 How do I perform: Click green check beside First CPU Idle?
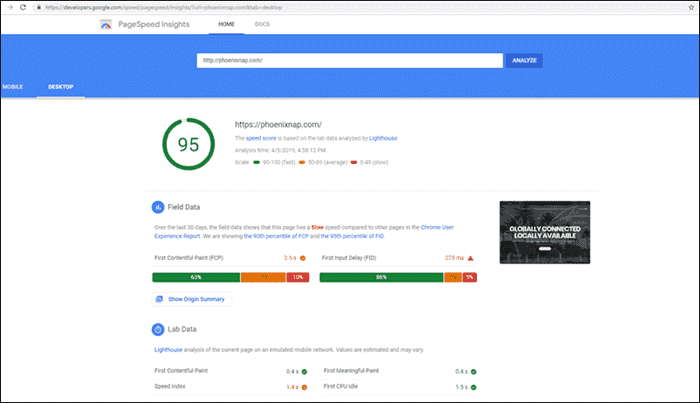tap(474, 387)
